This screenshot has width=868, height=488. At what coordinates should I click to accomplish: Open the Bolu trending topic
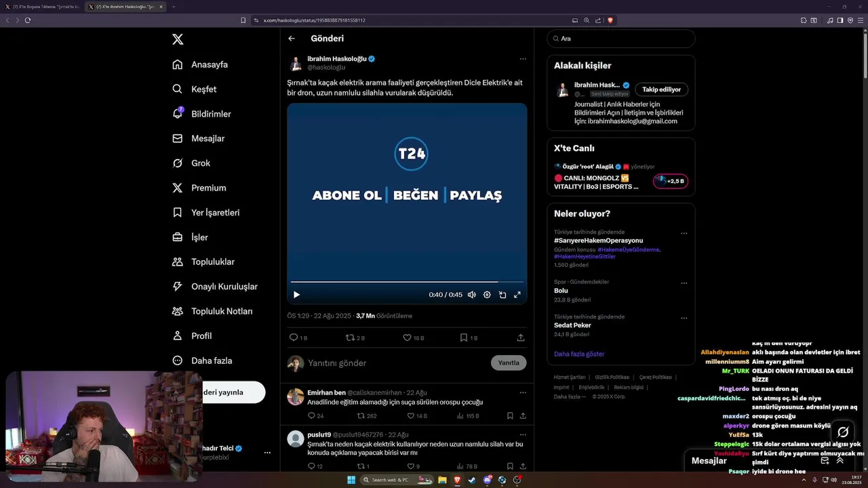(561, 291)
